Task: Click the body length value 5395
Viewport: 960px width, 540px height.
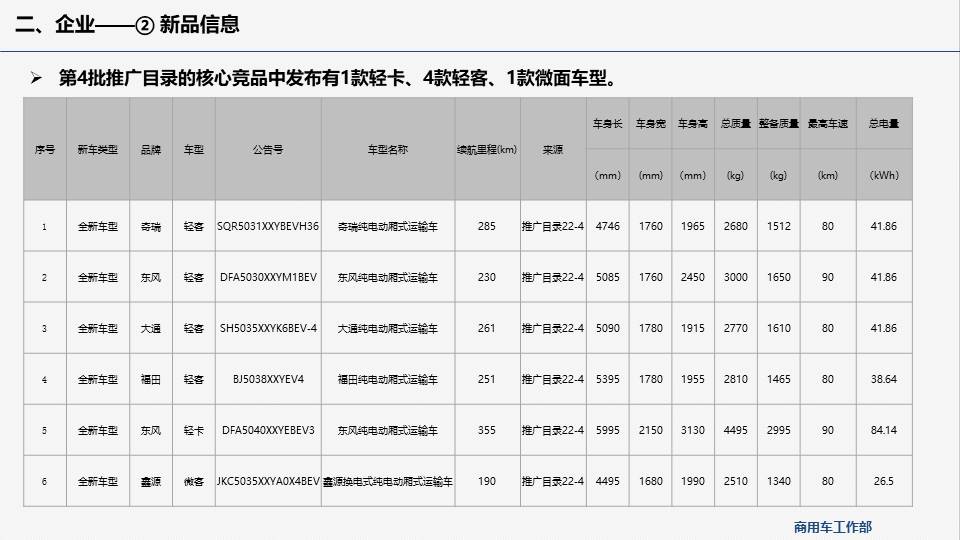Action: [607, 379]
